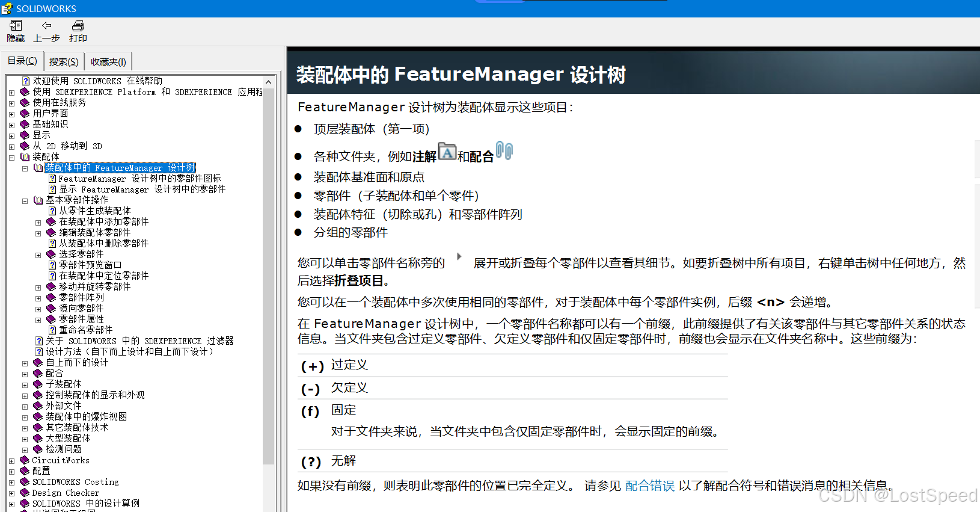980x512 pixels.
Task: Open topic 显示 FeatureManager 设计树中的零部件
Action: click(142, 189)
